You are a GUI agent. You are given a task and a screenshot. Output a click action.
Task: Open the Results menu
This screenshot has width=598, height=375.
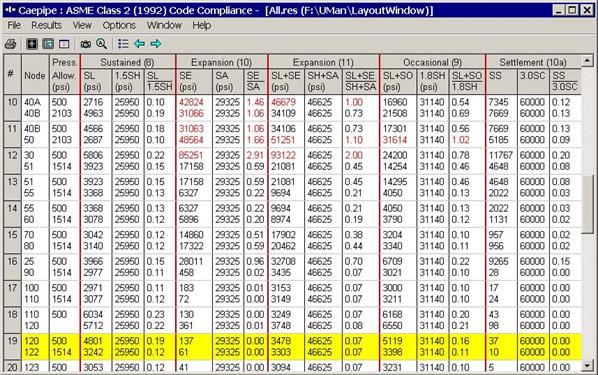click(47, 26)
